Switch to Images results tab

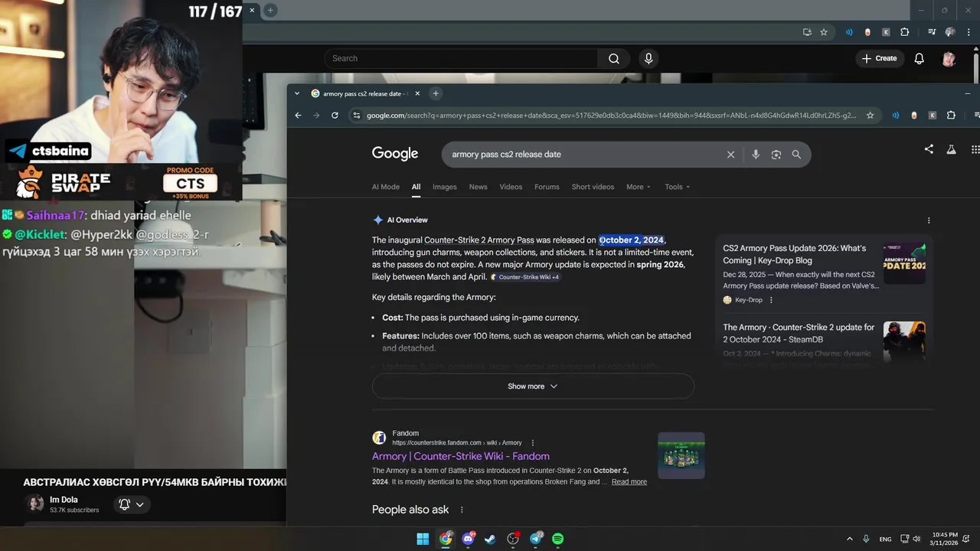click(445, 187)
